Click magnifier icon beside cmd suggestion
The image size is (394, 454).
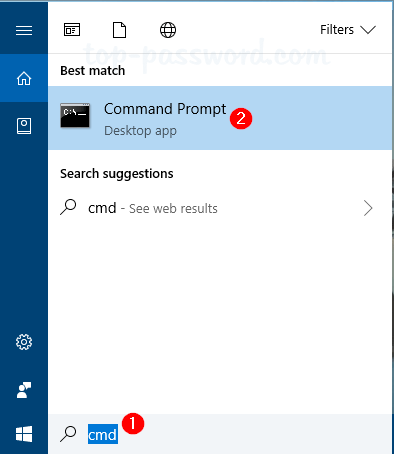click(x=68, y=207)
